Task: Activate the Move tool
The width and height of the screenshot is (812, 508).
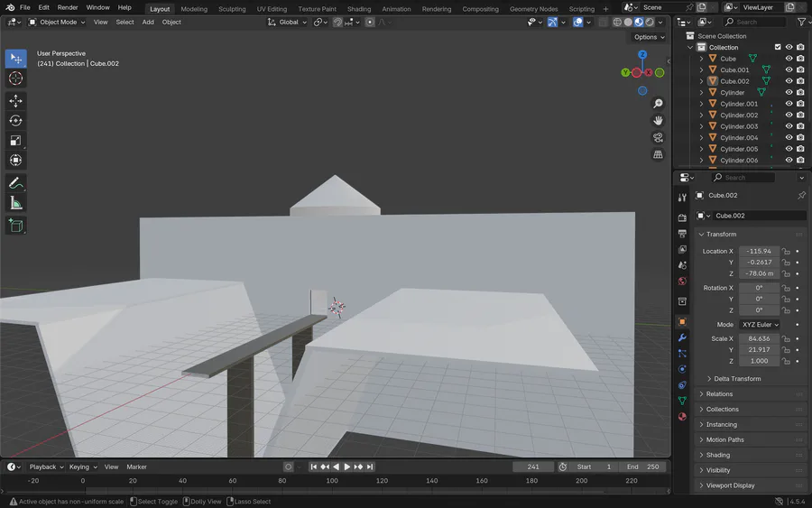Action: (x=15, y=101)
